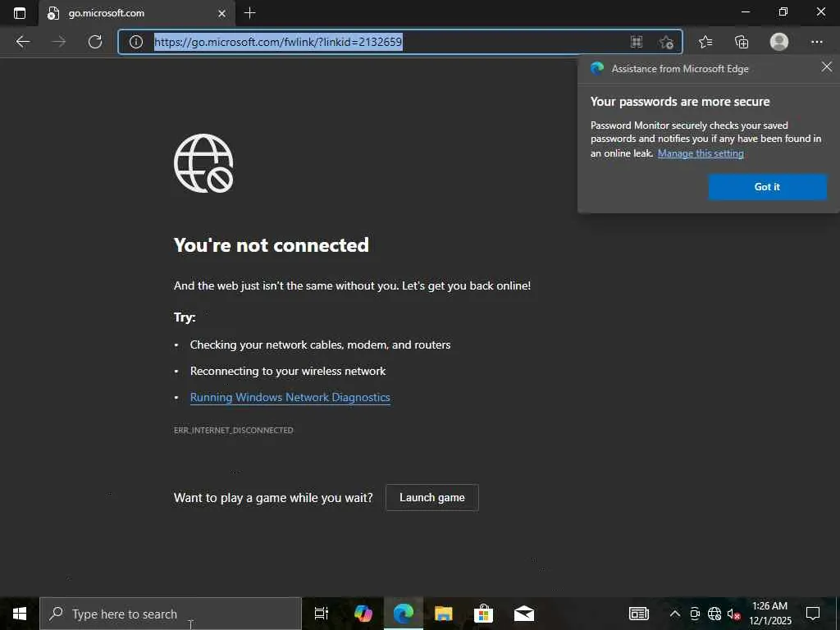Click the forward navigation arrow

[x=59, y=42]
